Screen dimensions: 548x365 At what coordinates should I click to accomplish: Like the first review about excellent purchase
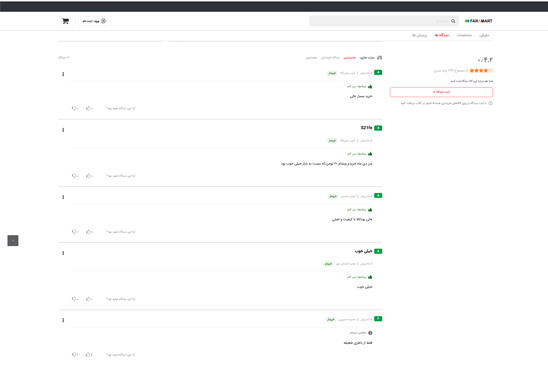[x=89, y=108]
